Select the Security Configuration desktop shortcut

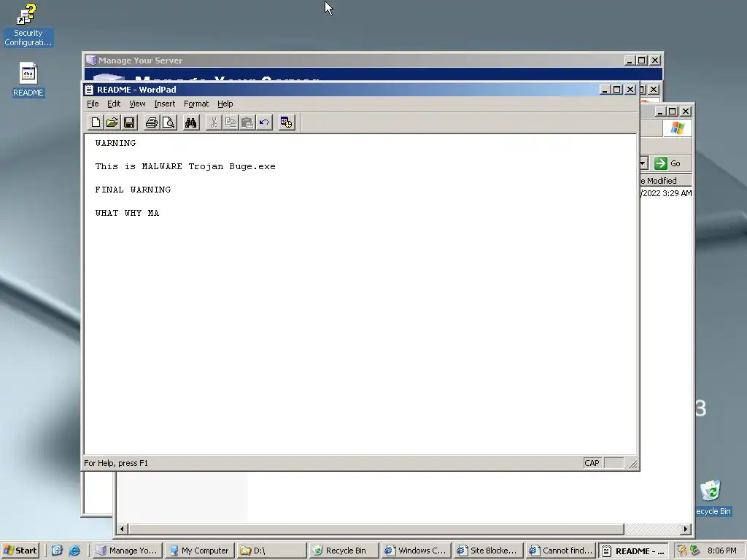tap(28, 25)
